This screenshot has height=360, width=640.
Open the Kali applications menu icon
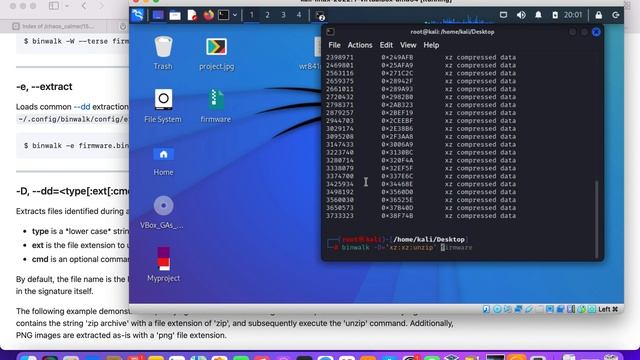pos(138,16)
